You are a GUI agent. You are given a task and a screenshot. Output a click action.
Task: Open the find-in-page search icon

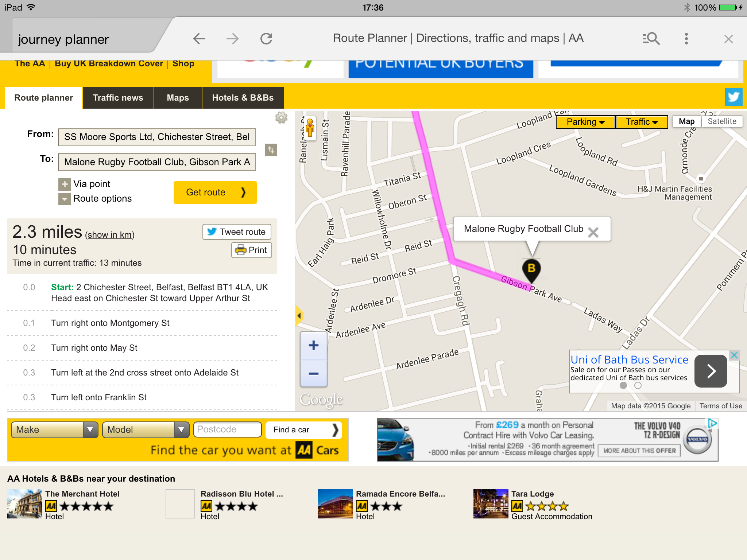[651, 38]
